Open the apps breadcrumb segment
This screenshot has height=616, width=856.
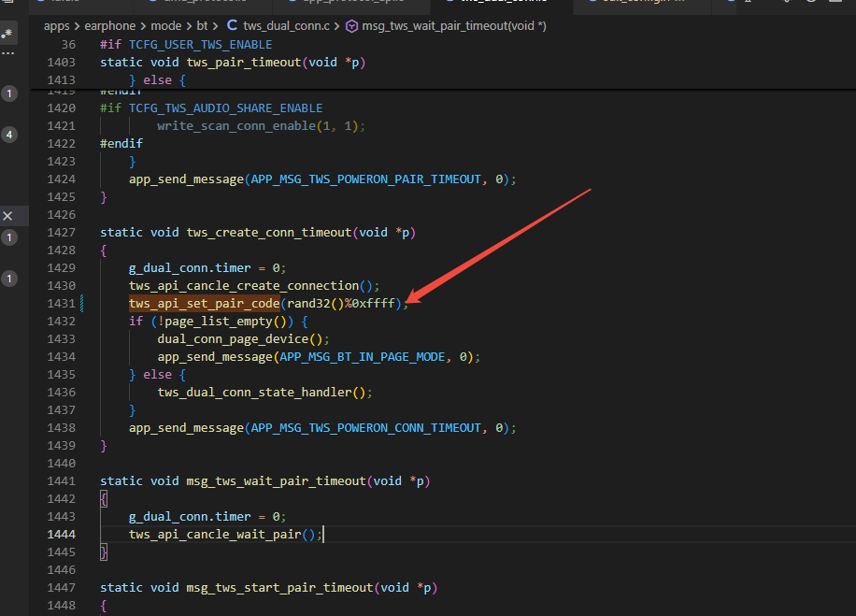point(56,25)
